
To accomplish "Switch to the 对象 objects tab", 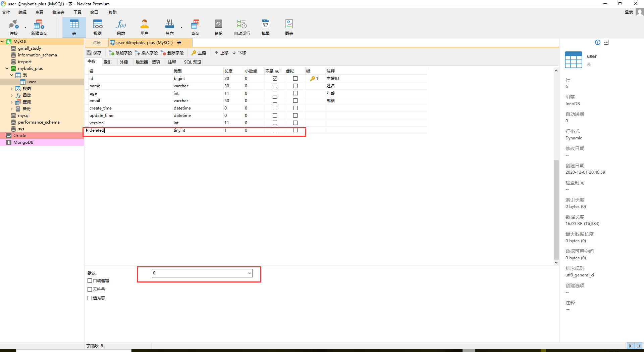I will (x=97, y=43).
